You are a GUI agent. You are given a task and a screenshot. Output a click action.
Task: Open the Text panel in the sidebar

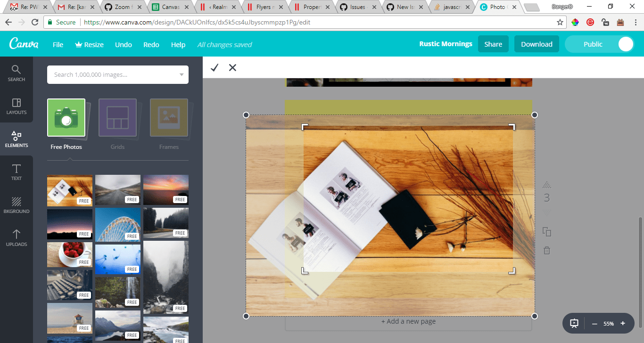click(17, 172)
